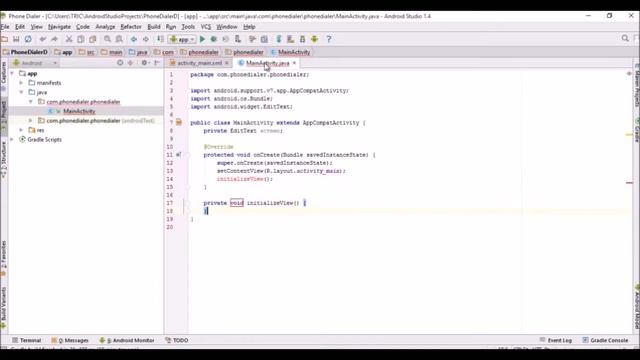This screenshot has height=360, width=640.
Task: Open the Terminal tool window
Action: tap(27, 340)
